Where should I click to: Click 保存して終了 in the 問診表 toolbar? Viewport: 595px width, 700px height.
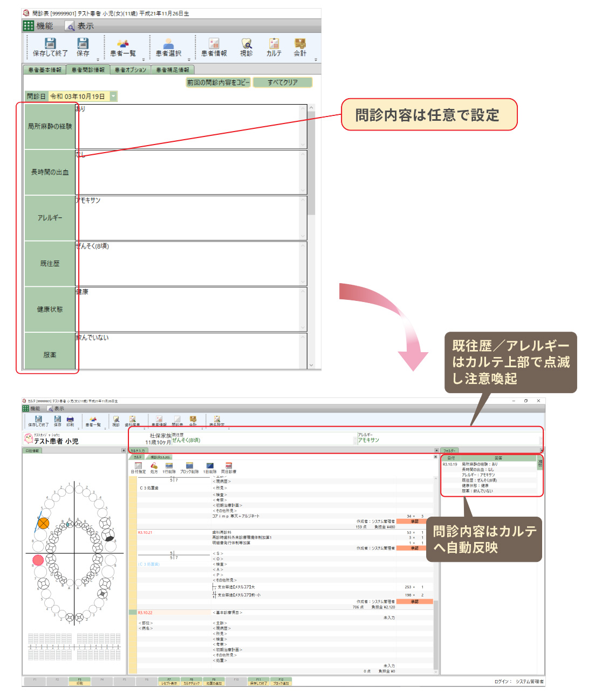tap(50, 47)
